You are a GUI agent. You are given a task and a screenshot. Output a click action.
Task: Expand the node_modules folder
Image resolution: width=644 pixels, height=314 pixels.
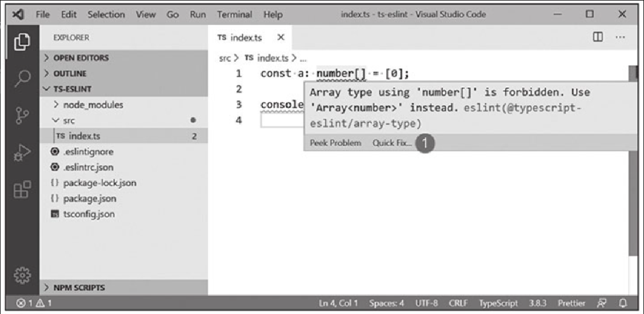tap(123, 104)
